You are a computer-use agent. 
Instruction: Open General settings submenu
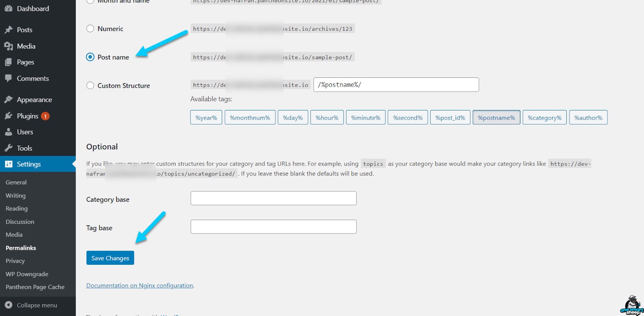coord(16,182)
